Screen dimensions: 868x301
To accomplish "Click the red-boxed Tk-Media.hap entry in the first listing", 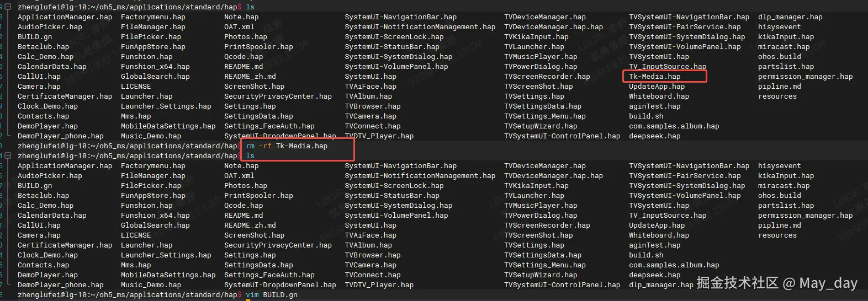I will (x=654, y=77).
